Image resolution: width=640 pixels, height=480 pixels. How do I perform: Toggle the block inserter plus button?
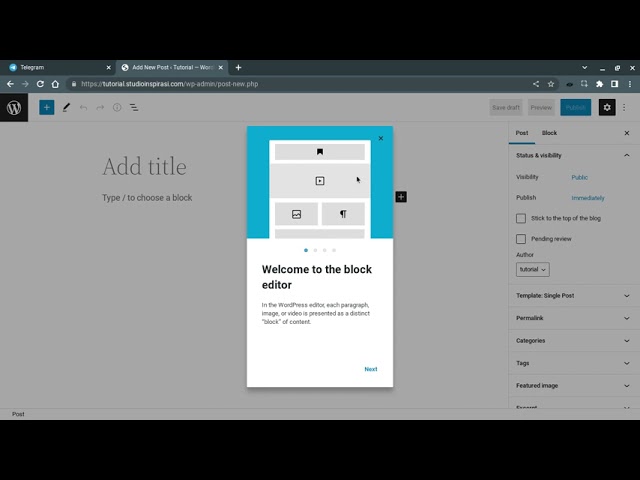(x=46, y=107)
